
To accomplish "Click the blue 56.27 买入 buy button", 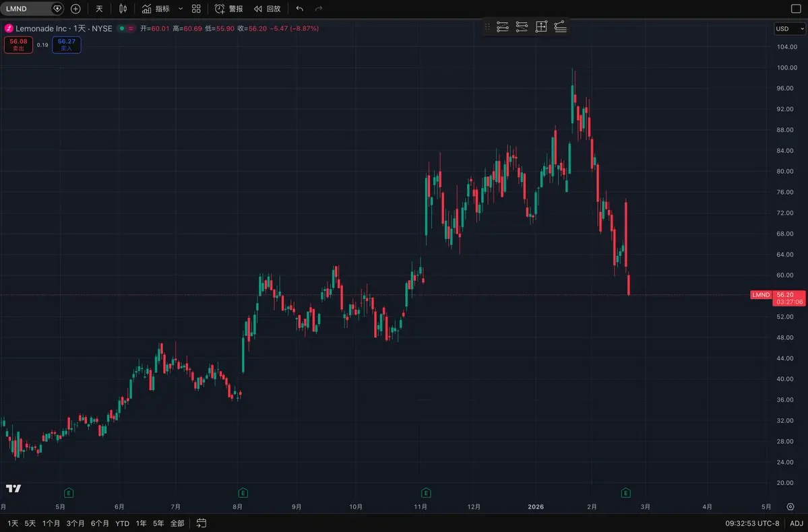I will 67,45.
